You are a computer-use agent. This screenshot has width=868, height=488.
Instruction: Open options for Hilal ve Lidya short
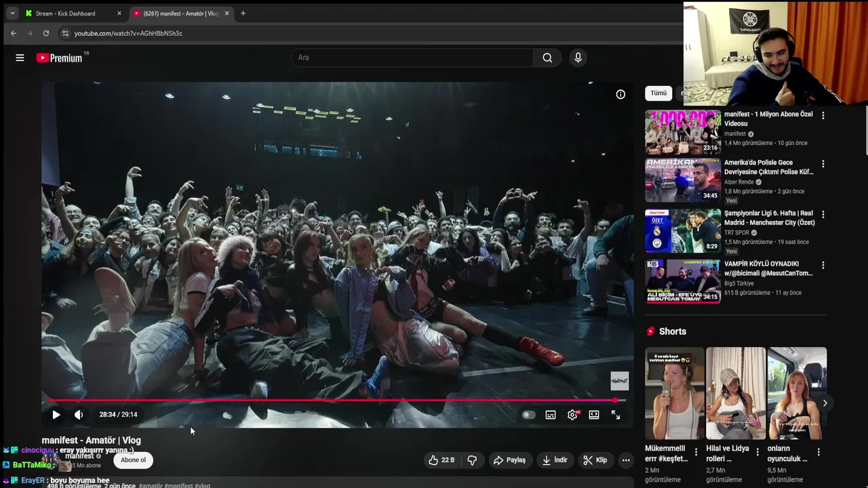click(757, 452)
